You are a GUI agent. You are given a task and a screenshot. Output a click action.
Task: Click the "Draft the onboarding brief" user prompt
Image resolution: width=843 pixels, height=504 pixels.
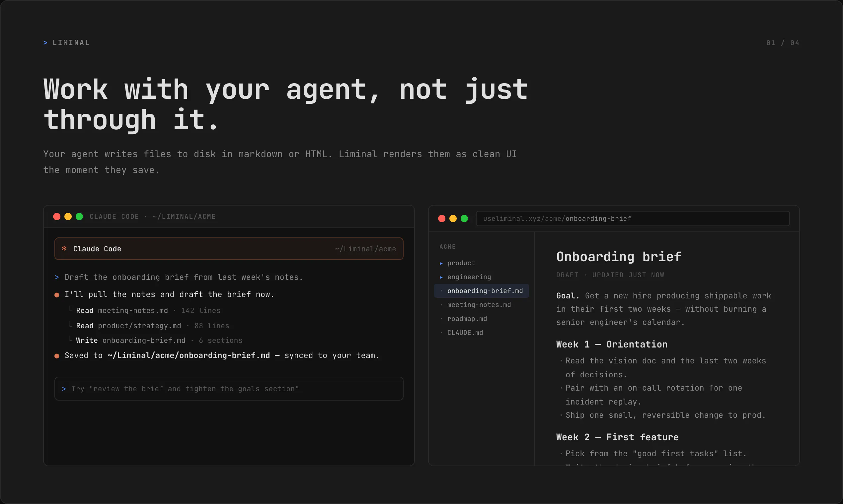(184, 277)
